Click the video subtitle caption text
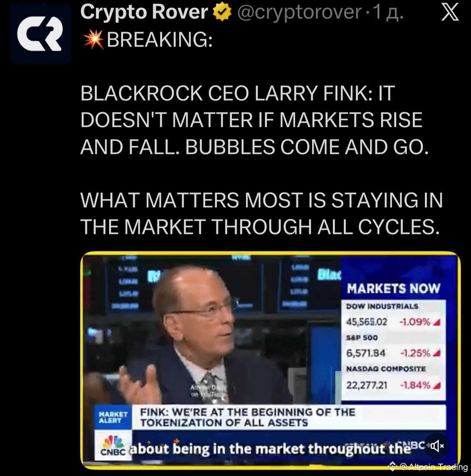Image resolution: width=471 pixels, height=476 pixels. tap(270, 448)
